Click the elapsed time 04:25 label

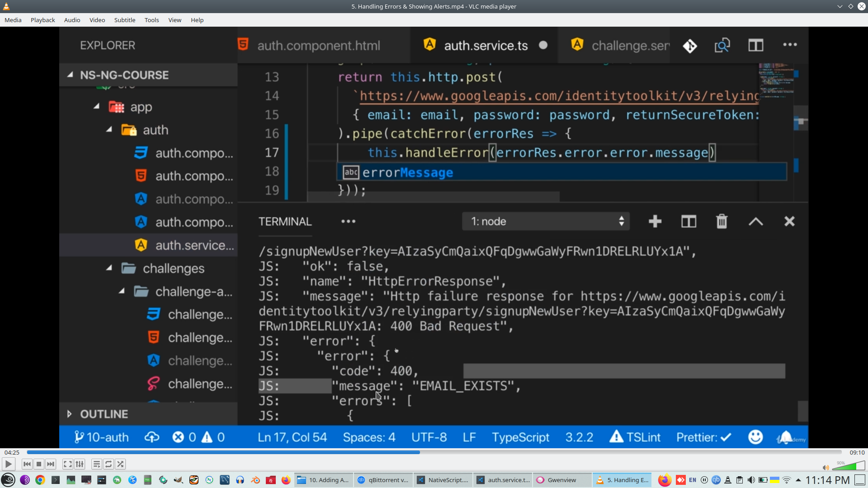pyautogui.click(x=12, y=452)
